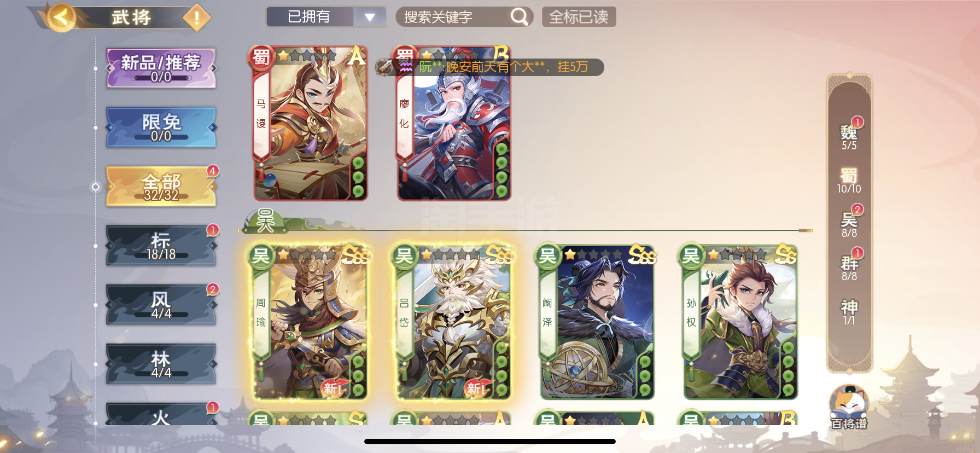The image size is (980, 453).
Task: Open the 周瑜 hero card
Action: pyautogui.click(x=308, y=322)
